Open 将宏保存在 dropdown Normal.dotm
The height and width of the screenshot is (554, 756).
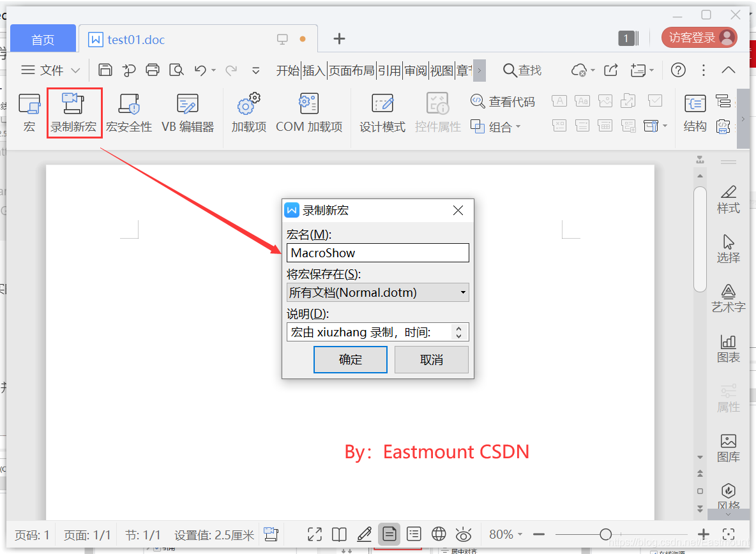click(377, 292)
